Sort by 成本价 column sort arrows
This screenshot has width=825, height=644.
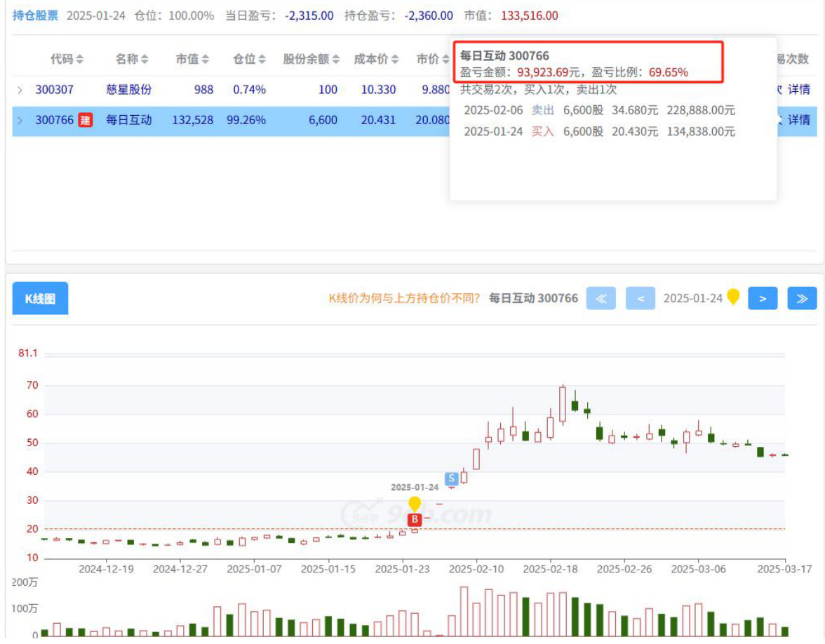395,60
